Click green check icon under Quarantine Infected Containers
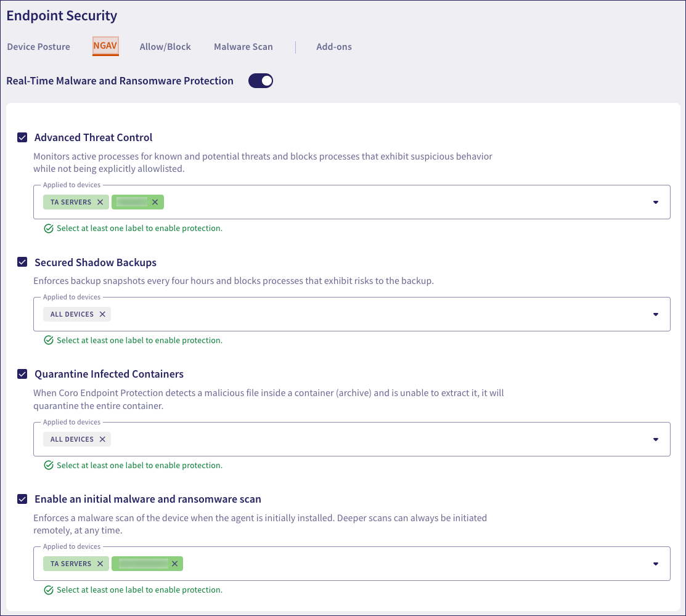 [x=49, y=466]
